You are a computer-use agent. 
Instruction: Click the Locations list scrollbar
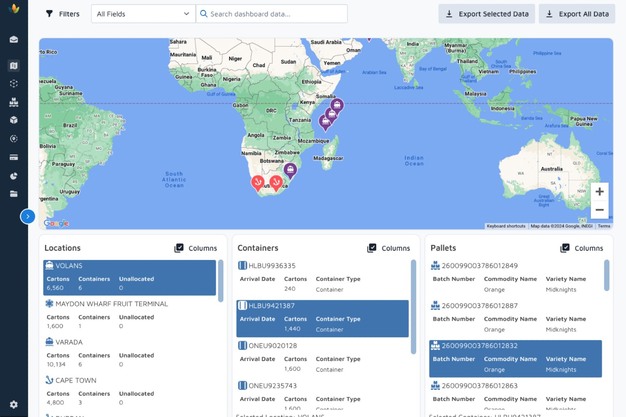click(221, 280)
